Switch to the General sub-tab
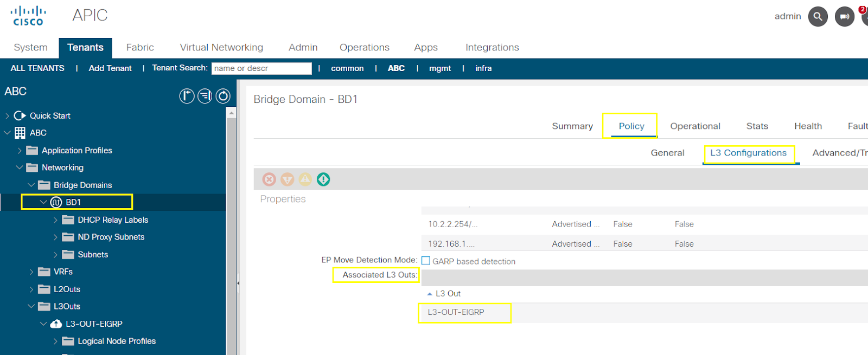Image resolution: width=868 pixels, height=355 pixels. tap(667, 153)
